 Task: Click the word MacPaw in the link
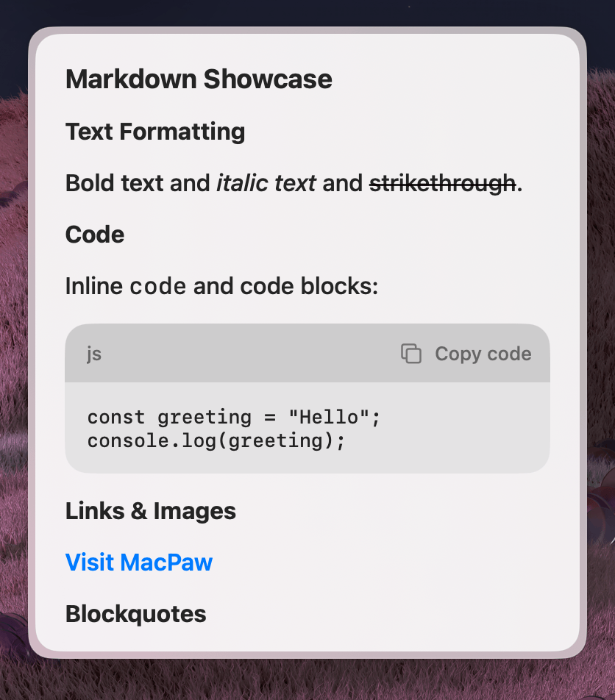click(166, 562)
